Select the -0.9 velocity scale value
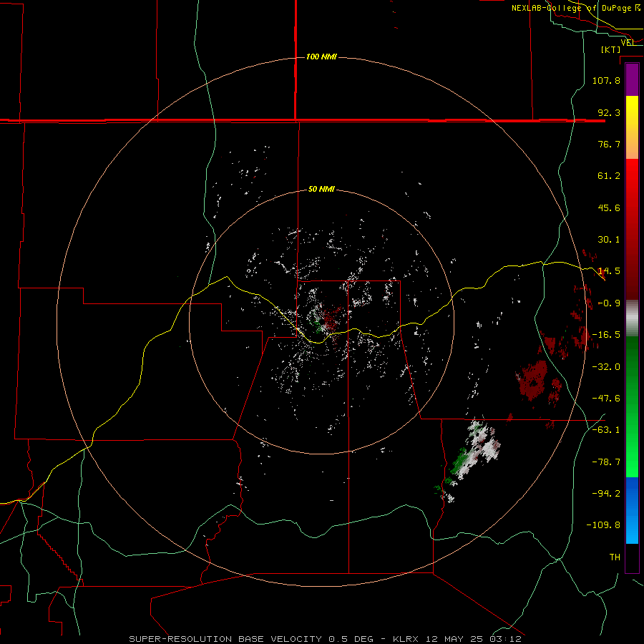This screenshot has height=644, width=644. click(609, 303)
